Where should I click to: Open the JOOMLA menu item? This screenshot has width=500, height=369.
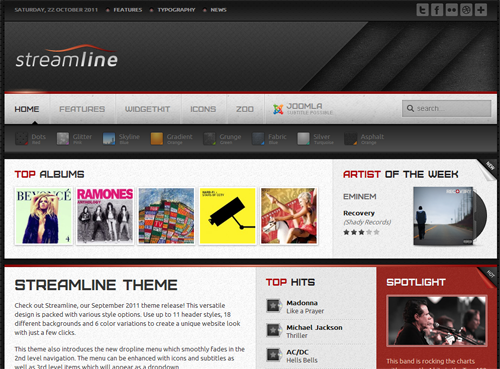click(303, 109)
